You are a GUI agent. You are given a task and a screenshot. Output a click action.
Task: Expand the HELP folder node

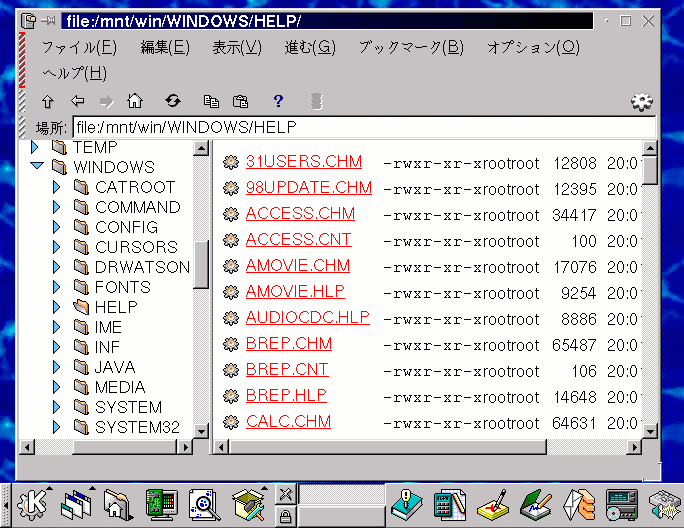tap(57, 307)
